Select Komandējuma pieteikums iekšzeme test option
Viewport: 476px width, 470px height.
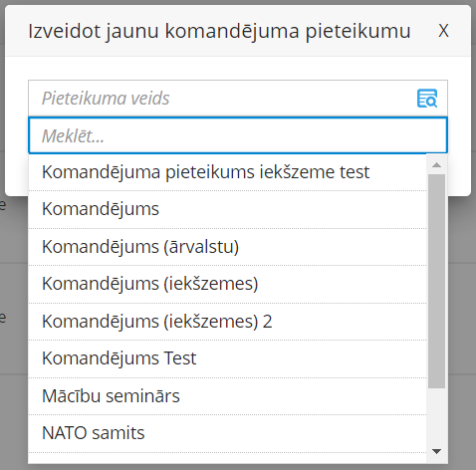coord(227,172)
